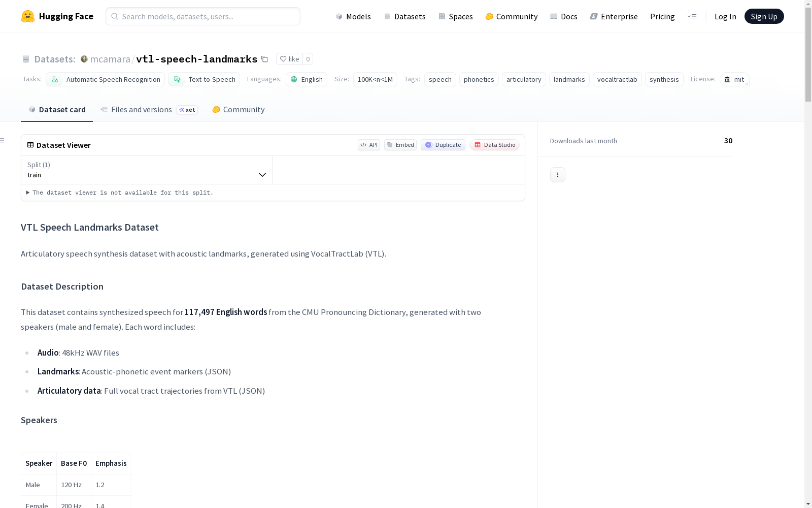Screen dimensions: 812x508
Task: Click the vtl-speech-landmarks dataset name
Action: coord(197,59)
